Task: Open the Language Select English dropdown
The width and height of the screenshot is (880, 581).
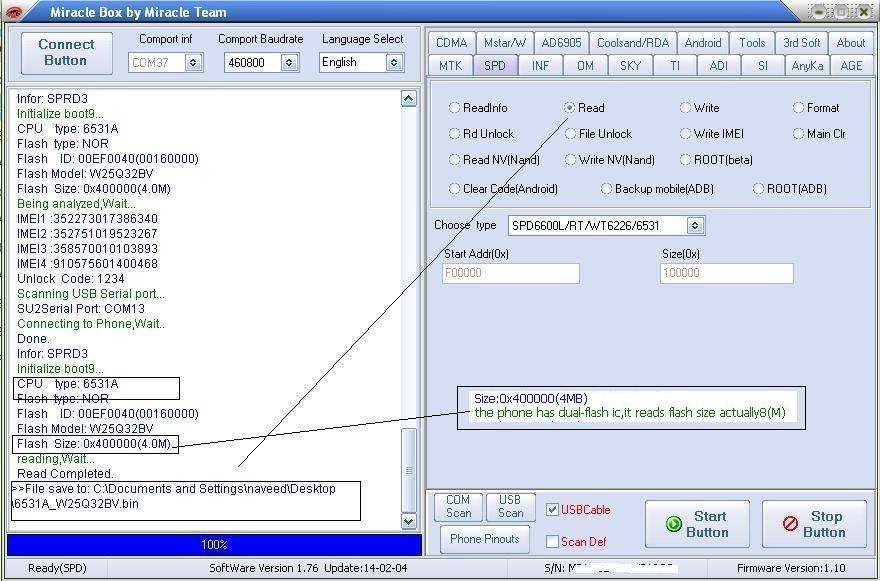Action: click(x=394, y=62)
